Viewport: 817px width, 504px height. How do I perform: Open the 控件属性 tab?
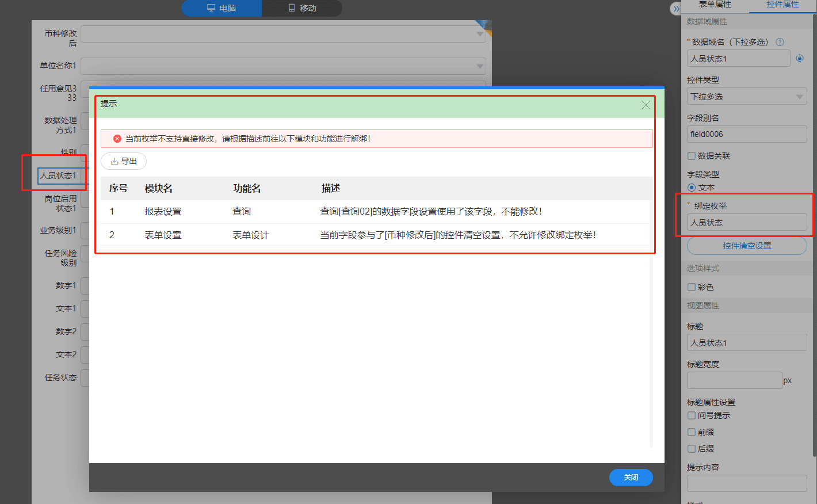(782, 5)
